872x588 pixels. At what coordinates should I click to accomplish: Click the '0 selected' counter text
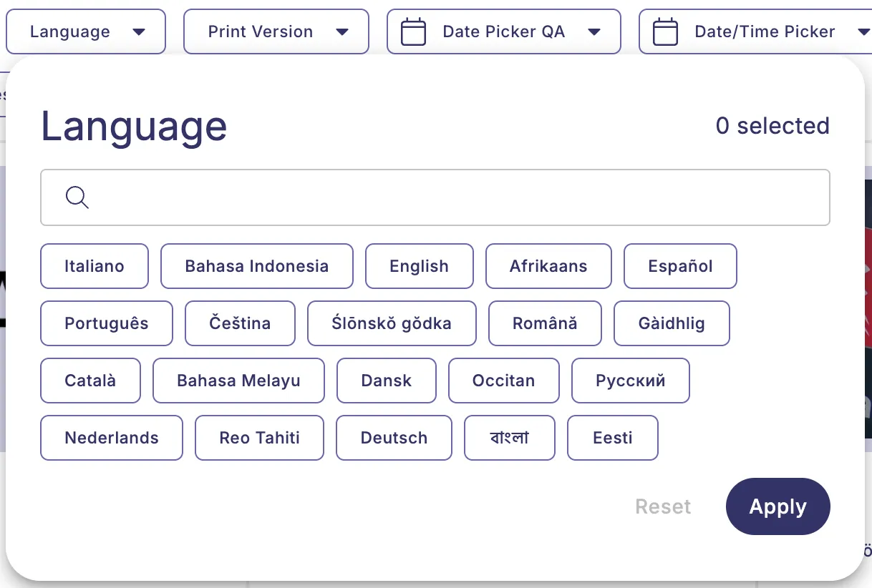[772, 126]
